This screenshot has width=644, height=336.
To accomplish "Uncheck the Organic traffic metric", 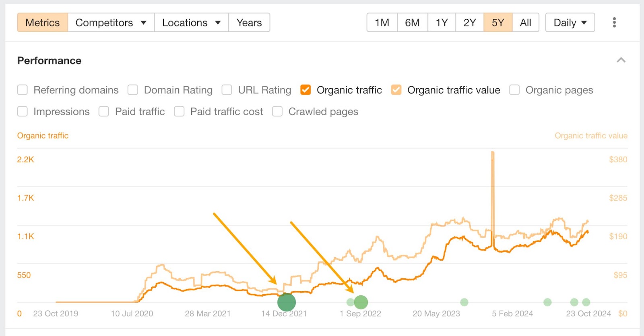I will click(x=305, y=90).
